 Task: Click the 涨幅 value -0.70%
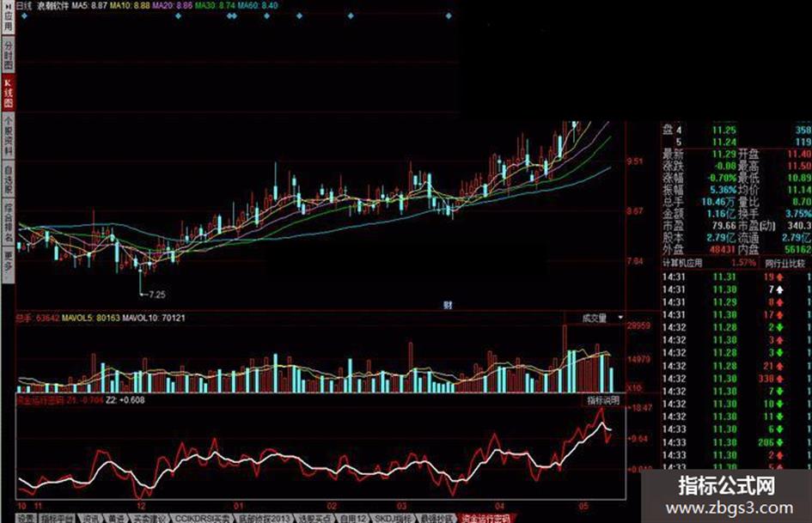coord(722,178)
